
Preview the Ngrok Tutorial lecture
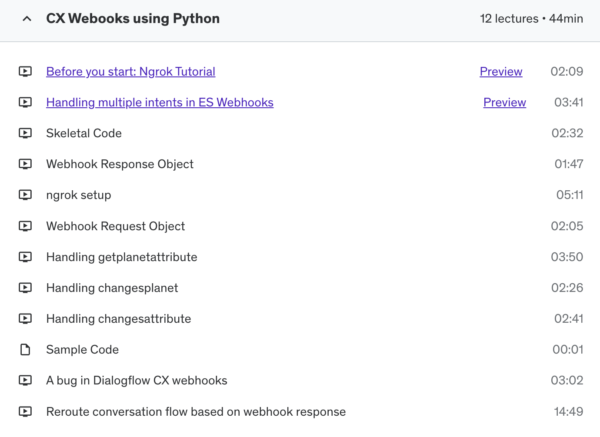(501, 72)
